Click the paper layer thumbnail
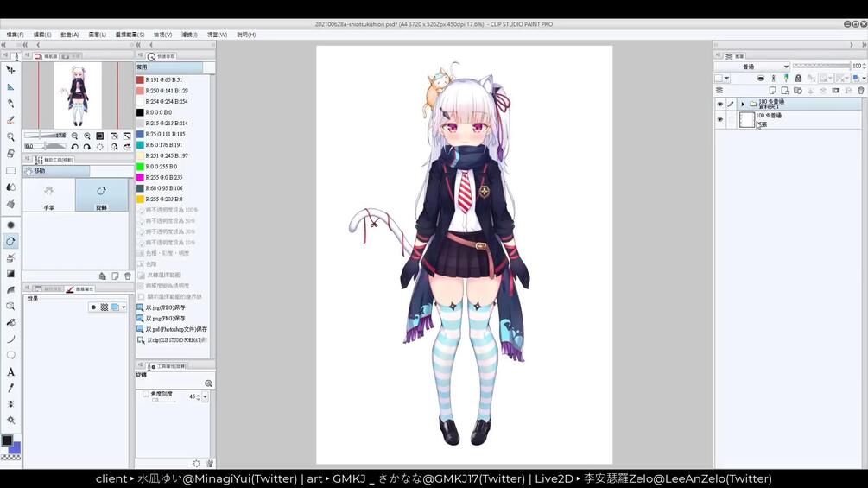The height and width of the screenshot is (488, 868). (747, 119)
